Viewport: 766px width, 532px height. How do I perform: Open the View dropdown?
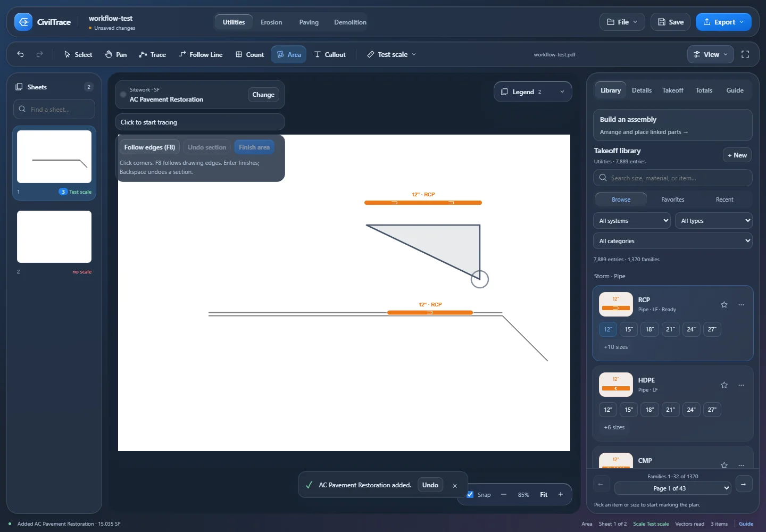[x=711, y=54]
